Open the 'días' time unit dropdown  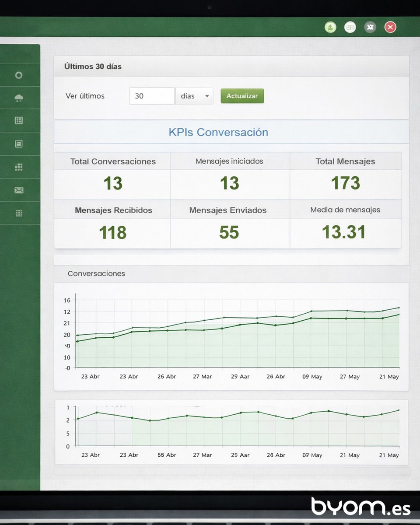point(194,96)
